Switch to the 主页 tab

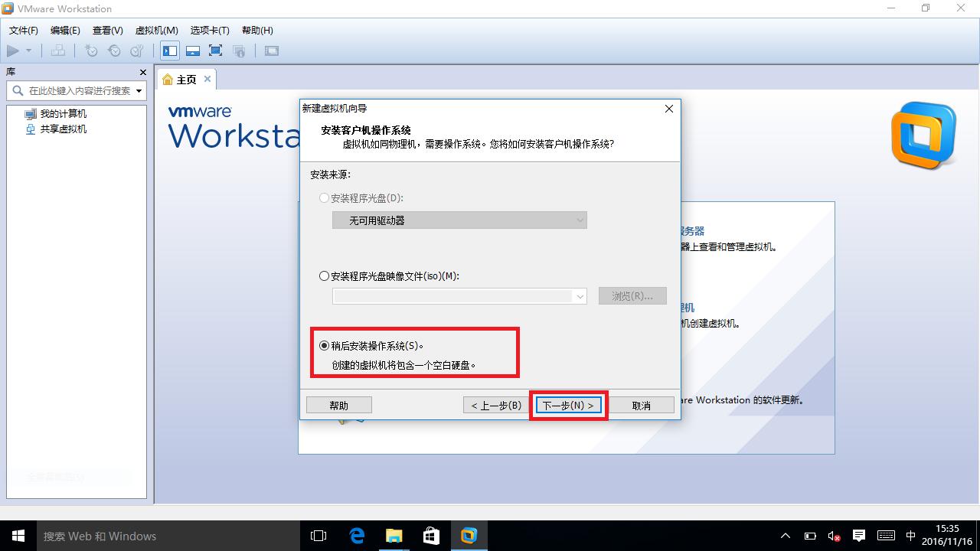[181, 79]
